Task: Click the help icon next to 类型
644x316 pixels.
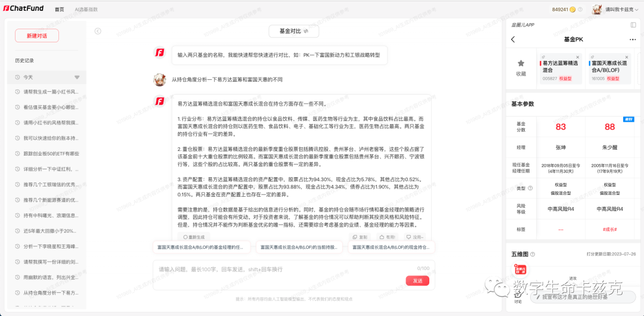Action: point(530,188)
